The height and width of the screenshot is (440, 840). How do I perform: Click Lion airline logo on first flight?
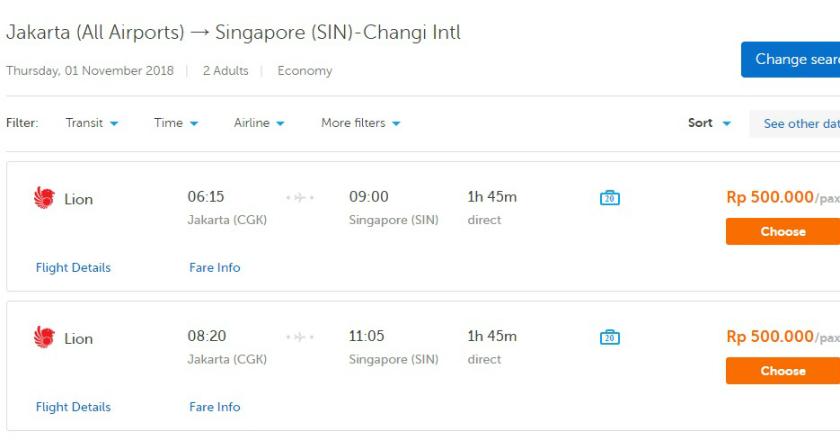pyautogui.click(x=44, y=198)
